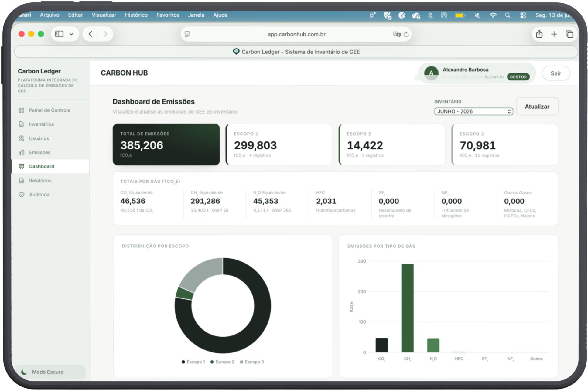Screen dimensions: 588x391
Task: Click the page reload icon in address bar
Action: [x=406, y=34]
